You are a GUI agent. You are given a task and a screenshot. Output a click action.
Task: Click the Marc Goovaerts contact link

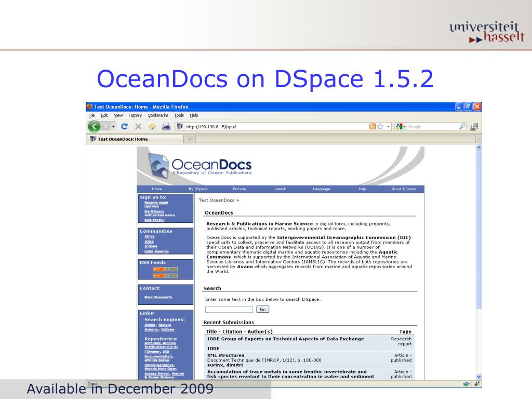coord(158,297)
